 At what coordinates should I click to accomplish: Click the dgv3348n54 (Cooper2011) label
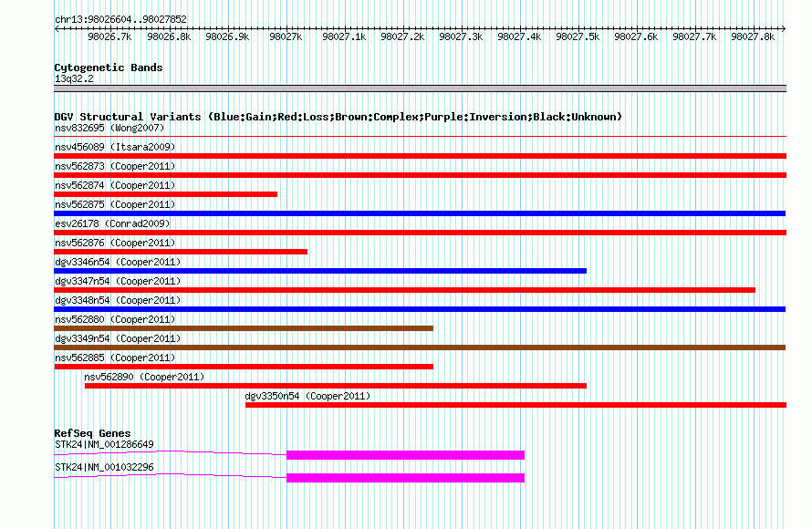pos(118,300)
